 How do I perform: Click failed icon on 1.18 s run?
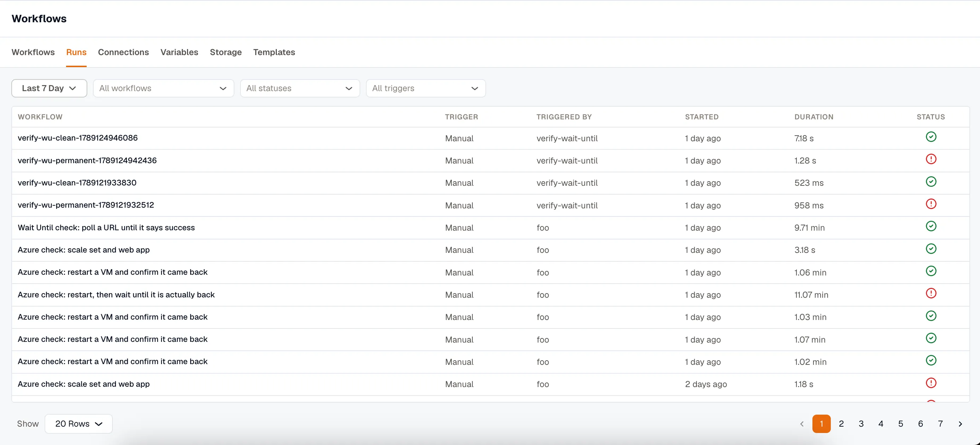point(931,383)
